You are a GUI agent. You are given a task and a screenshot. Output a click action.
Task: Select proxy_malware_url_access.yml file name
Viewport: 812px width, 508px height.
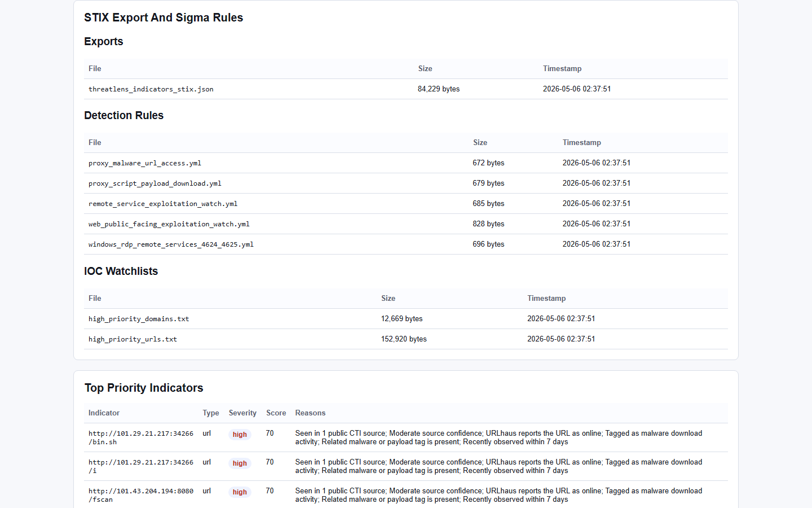coord(145,163)
